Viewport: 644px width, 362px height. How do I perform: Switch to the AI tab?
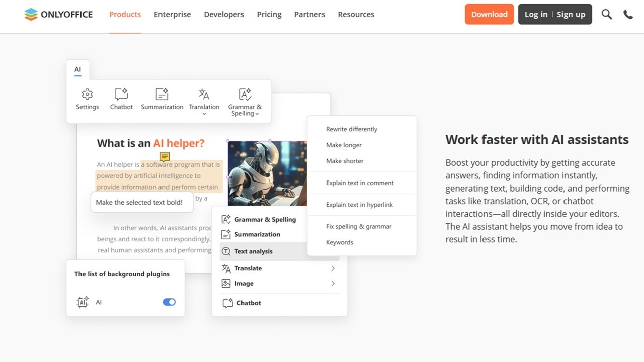(77, 70)
